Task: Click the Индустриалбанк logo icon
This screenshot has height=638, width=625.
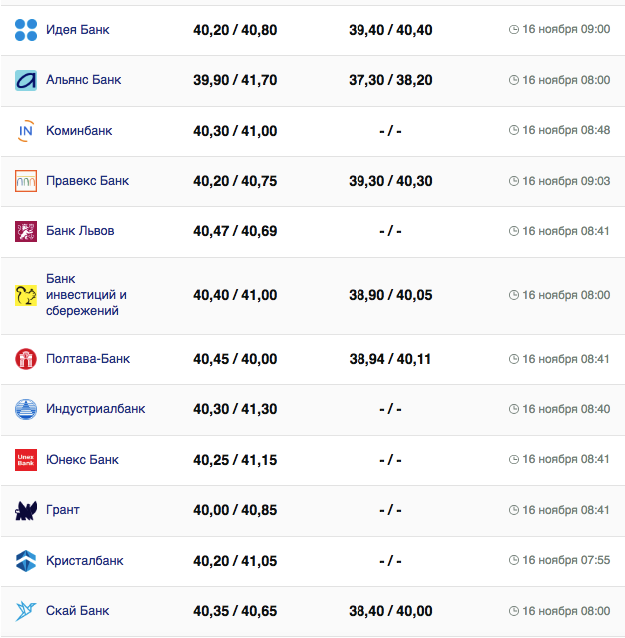Action: coord(26,409)
